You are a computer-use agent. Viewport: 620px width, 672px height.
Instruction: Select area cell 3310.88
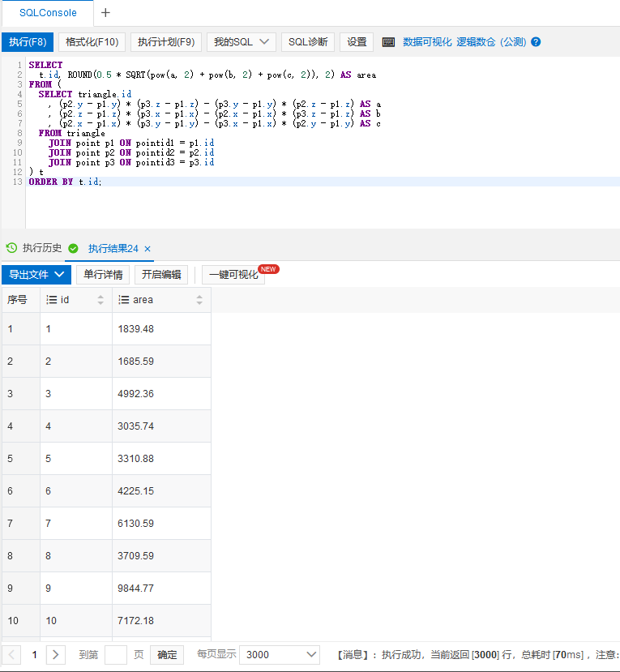click(161, 459)
